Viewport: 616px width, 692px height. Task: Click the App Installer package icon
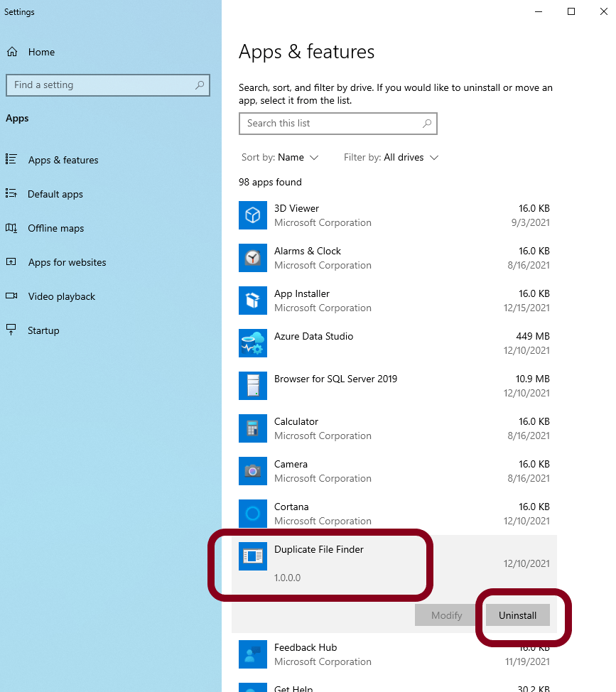[x=253, y=301]
